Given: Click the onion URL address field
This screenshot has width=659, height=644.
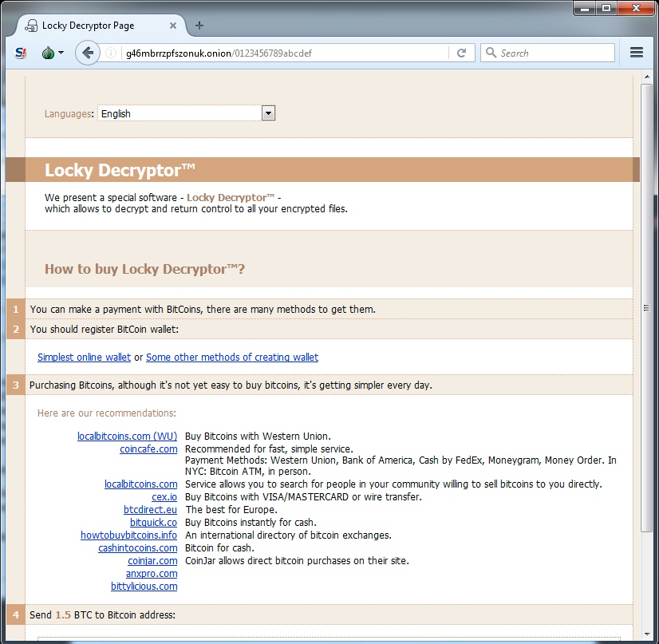Looking at the screenshot, I should 279,53.
